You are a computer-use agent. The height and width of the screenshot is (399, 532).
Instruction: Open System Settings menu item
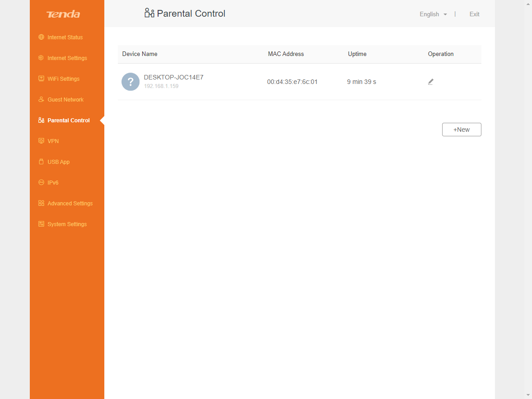click(x=67, y=224)
